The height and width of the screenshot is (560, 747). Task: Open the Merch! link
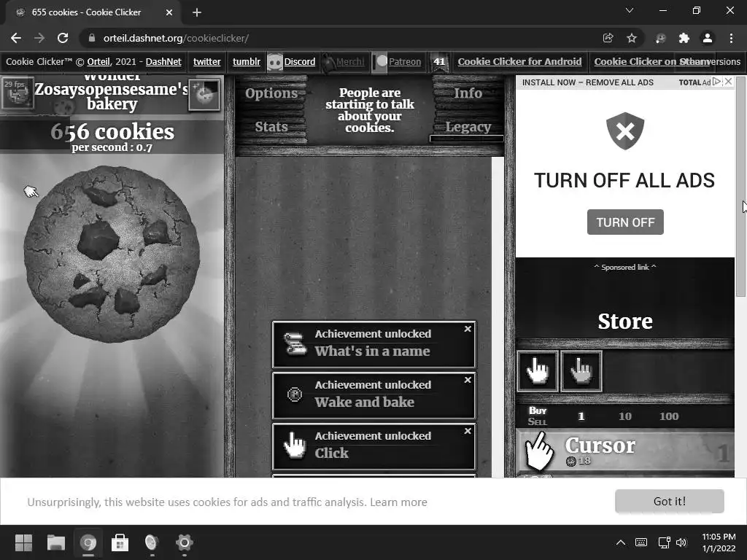pos(350,61)
